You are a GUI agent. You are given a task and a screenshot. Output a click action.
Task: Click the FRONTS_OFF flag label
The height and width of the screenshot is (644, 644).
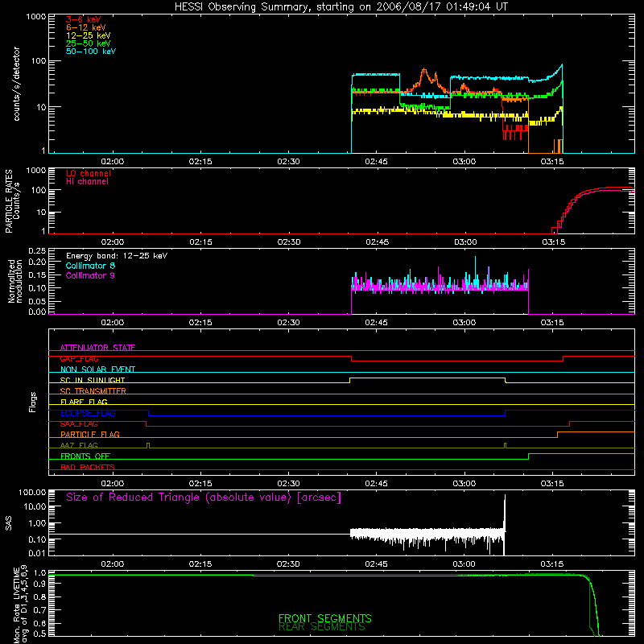click(x=85, y=456)
